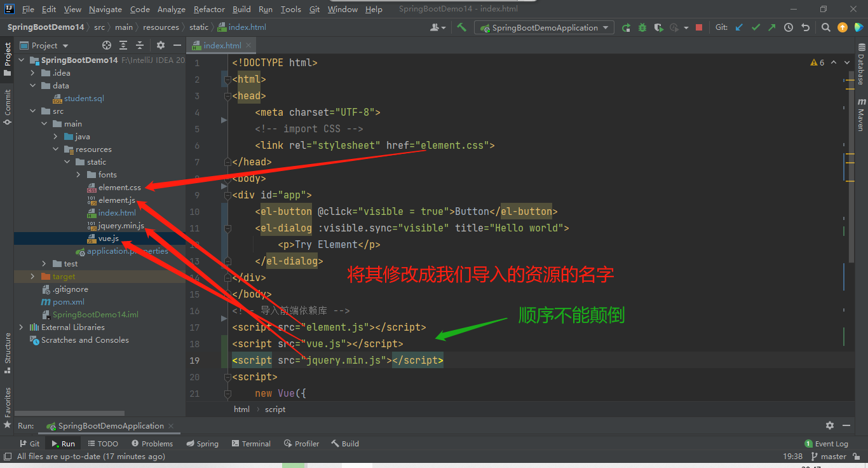868x468 pixels.
Task: Open the Event Log
Action: pos(826,443)
